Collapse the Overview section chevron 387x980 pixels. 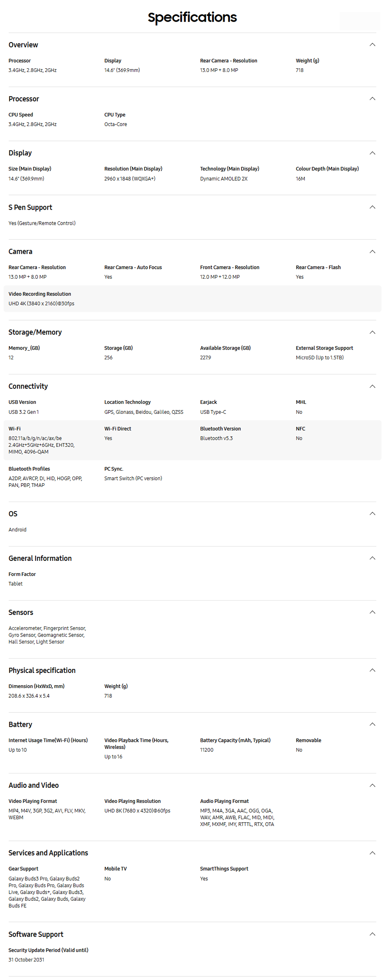click(372, 45)
